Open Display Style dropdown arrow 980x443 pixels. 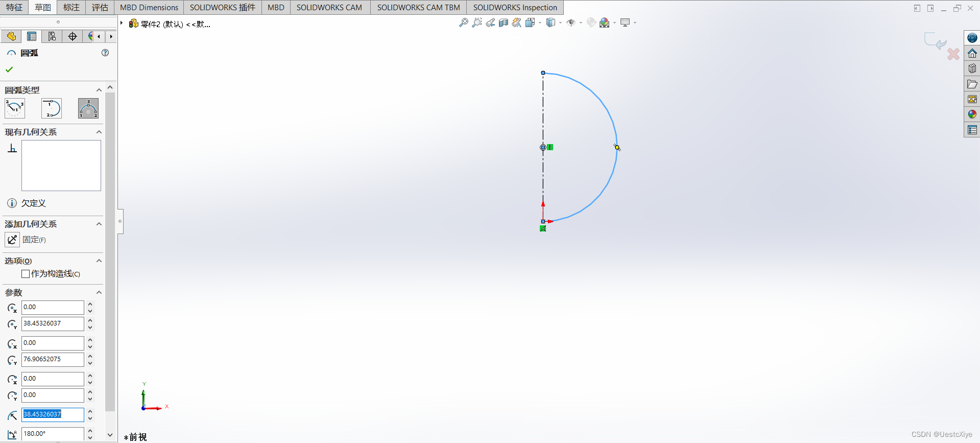(x=560, y=22)
